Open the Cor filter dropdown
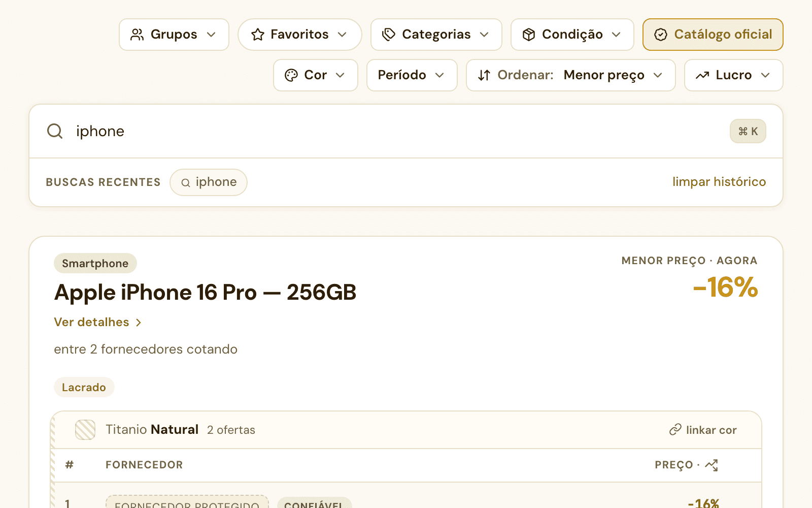812x508 pixels. [x=316, y=75]
